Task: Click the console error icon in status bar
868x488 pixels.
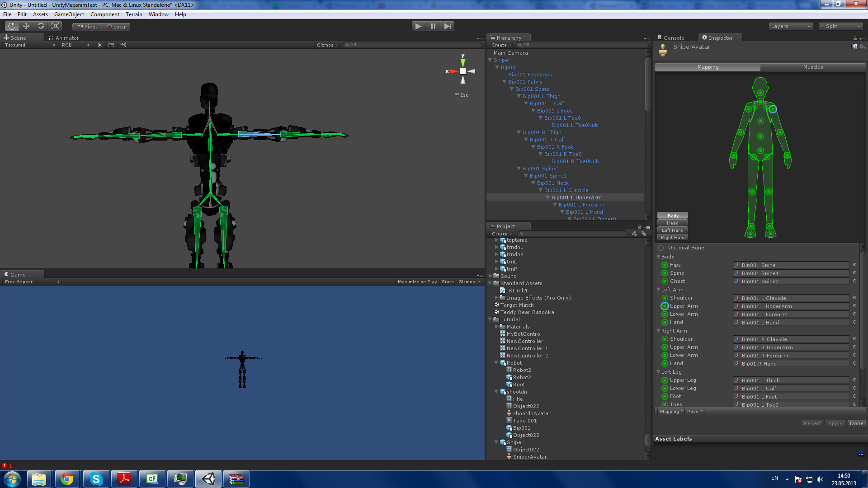Action: tap(5, 465)
